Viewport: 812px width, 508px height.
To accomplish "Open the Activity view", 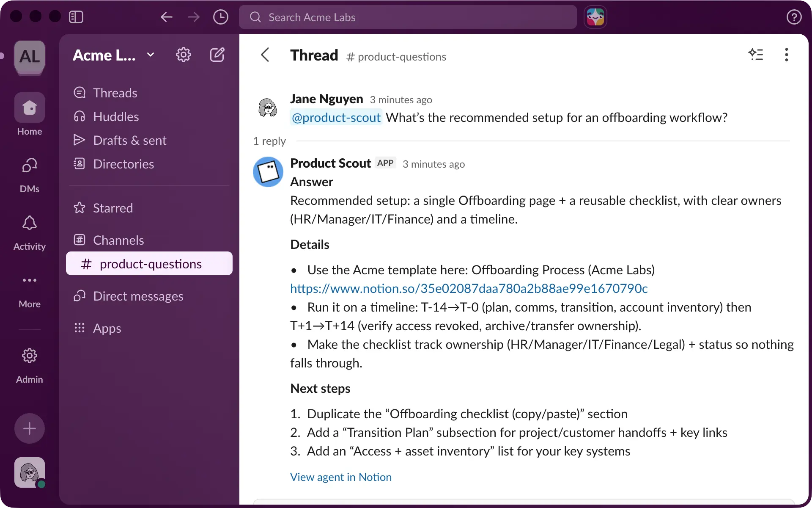I will 30,232.
